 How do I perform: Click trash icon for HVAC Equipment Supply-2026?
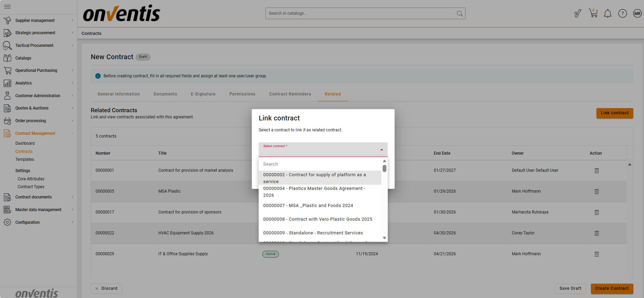tap(596, 233)
